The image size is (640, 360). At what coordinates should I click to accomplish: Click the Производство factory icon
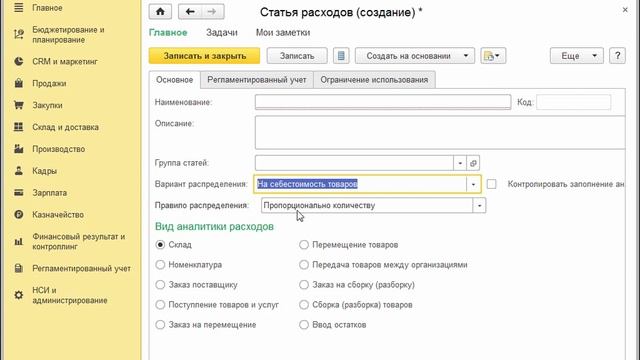pos(19,149)
